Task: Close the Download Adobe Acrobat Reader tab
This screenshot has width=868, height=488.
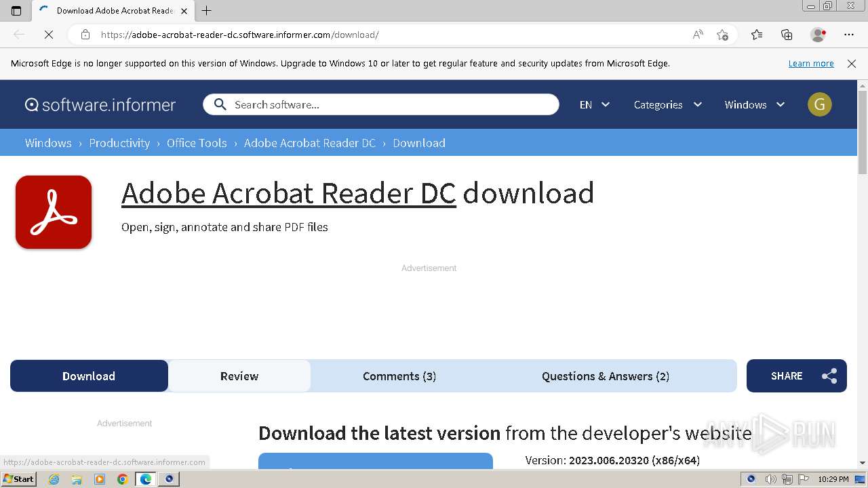Action: (184, 11)
